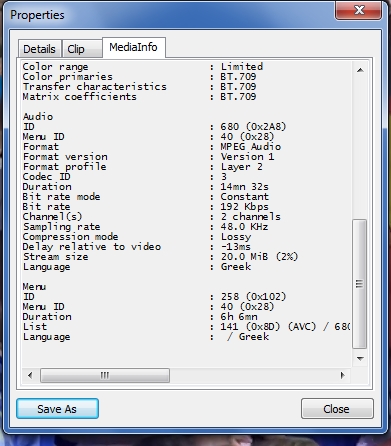
Task: Click the '14mn 32s' duration value
Action: [244, 187]
